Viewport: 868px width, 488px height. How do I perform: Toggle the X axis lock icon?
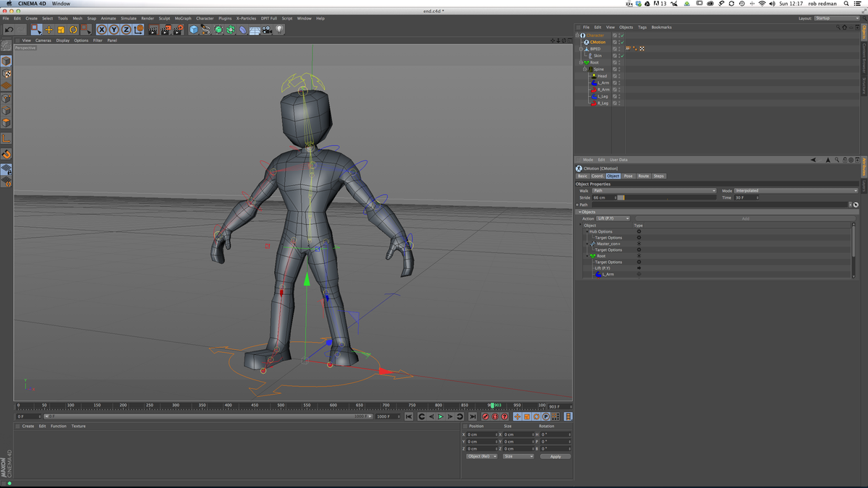click(102, 29)
